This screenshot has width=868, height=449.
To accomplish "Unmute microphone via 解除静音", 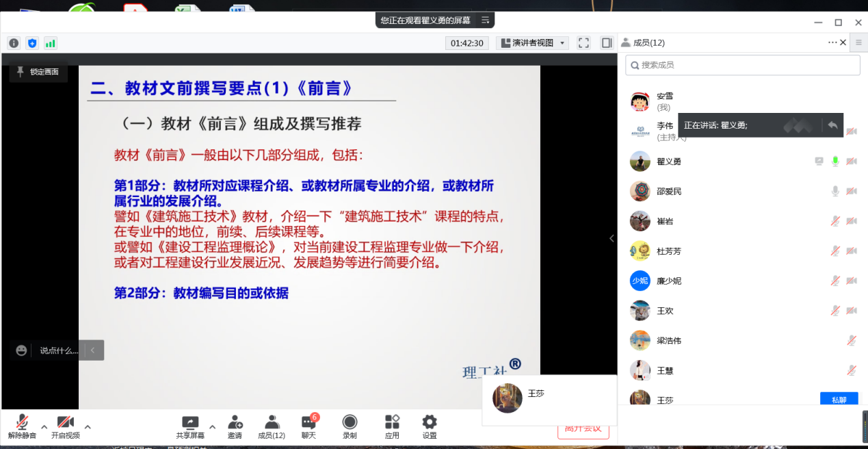I will coord(22,426).
